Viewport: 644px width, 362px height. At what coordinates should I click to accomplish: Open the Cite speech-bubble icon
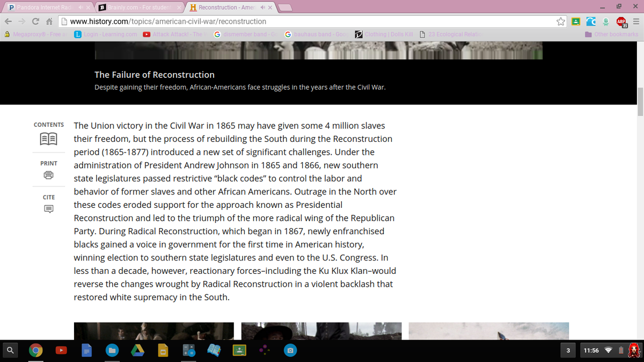pyautogui.click(x=48, y=209)
